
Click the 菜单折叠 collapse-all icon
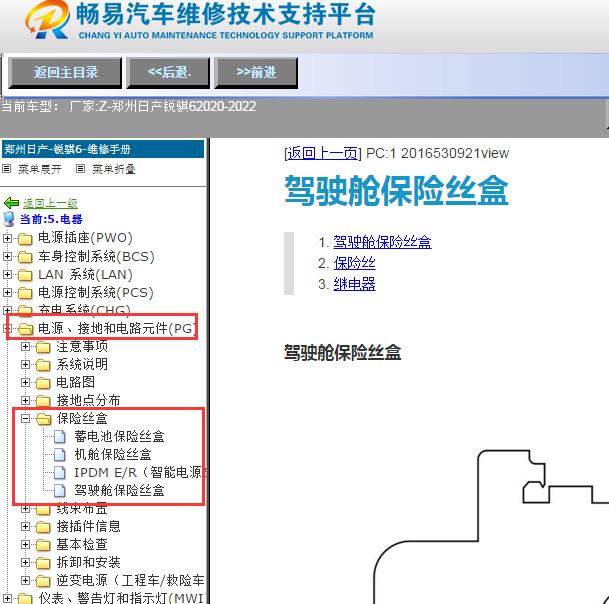(80, 169)
